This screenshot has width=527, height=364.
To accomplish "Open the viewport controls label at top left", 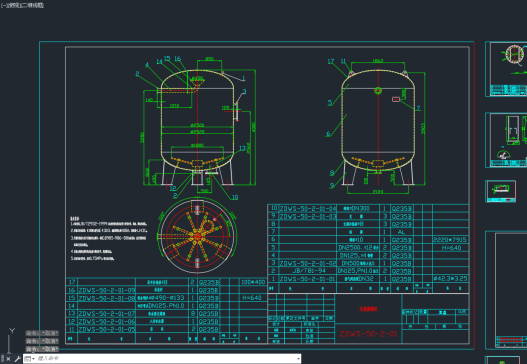I will (22, 5).
